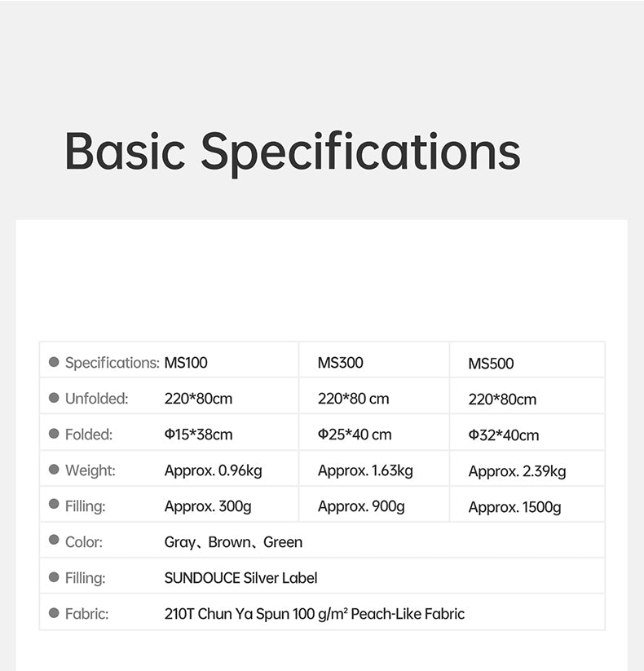This screenshot has height=671, width=644.
Task: Click the bullet beside SUNDOUCE Silver Label row
Action: tap(54, 577)
